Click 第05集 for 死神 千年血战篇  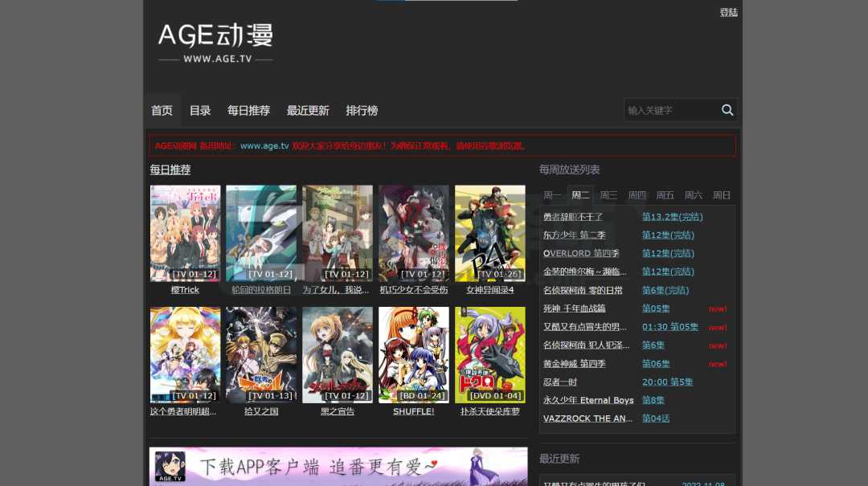pos(654,308)
